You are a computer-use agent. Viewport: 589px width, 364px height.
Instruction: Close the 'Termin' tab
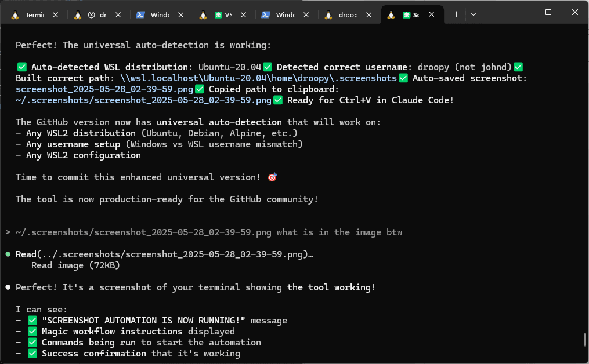[56, 14]
